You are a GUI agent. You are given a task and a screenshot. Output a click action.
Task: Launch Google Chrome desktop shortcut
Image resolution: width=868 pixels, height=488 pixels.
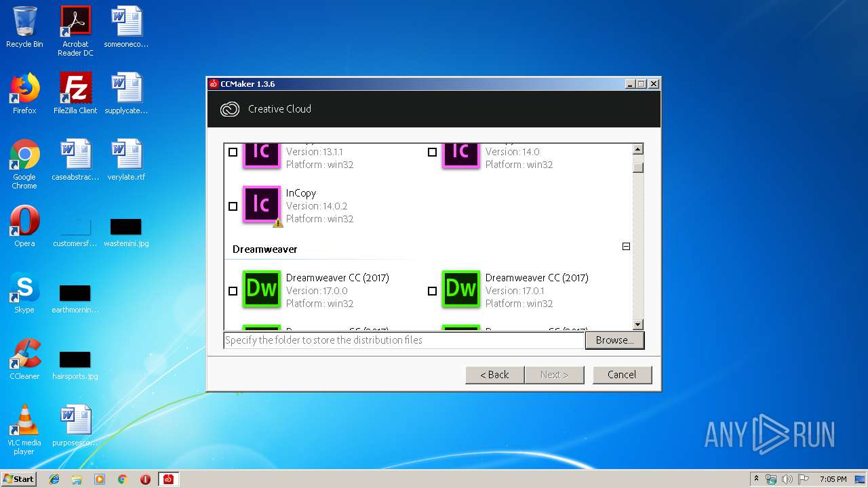point(24,164)
